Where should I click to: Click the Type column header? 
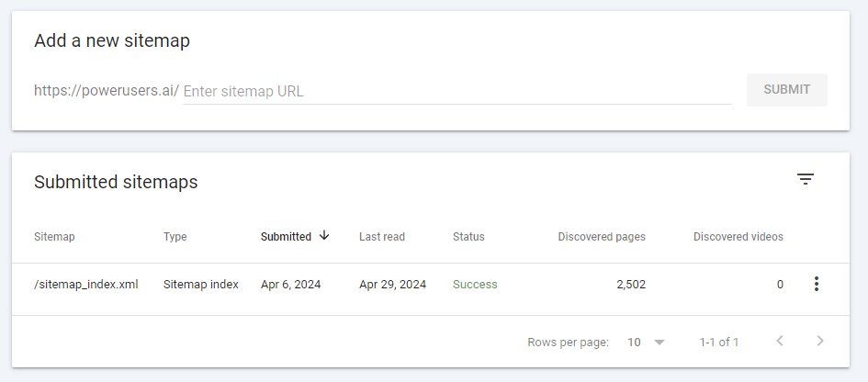tap(175, 237)
